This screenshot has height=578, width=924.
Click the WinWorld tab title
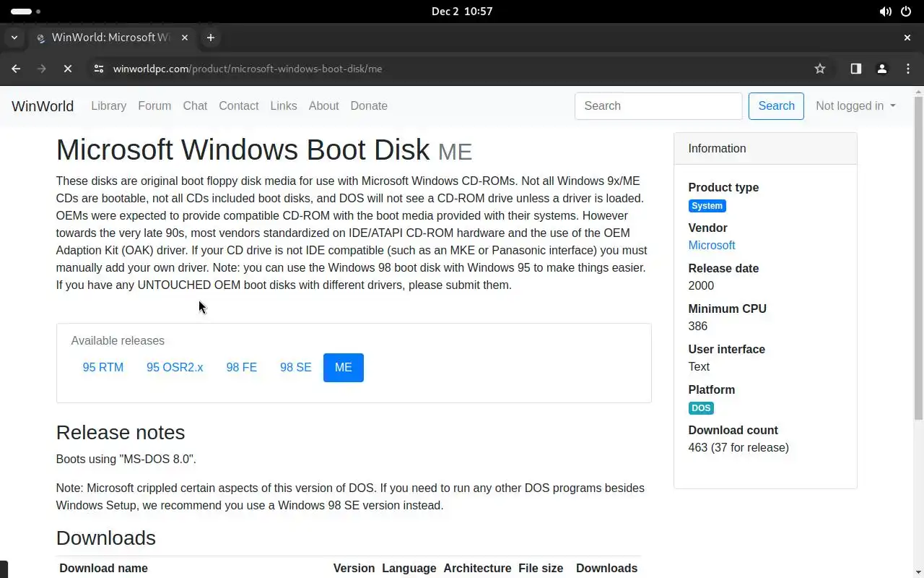tap(110, 38)
